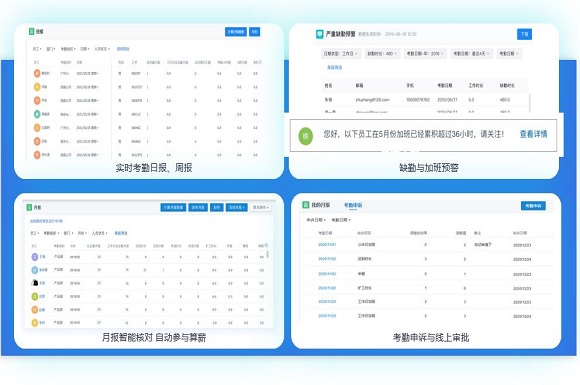Click 高级筛选 link in daily report filters
This screenshot has width=580, height=385.
pyautogui.click(x=123, y=49)
